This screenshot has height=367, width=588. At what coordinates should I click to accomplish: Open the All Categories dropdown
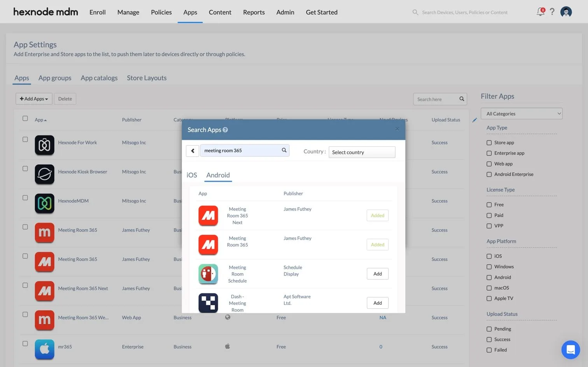[521, 114]
